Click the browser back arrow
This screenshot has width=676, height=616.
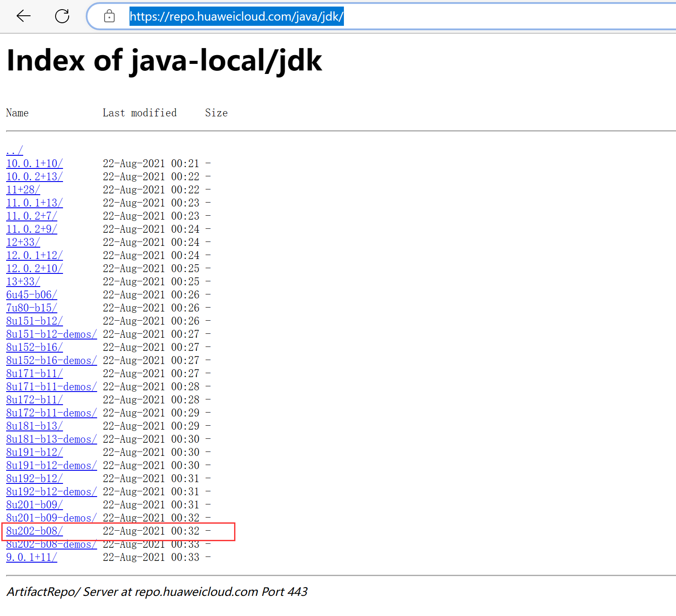[x=23, y=16]
